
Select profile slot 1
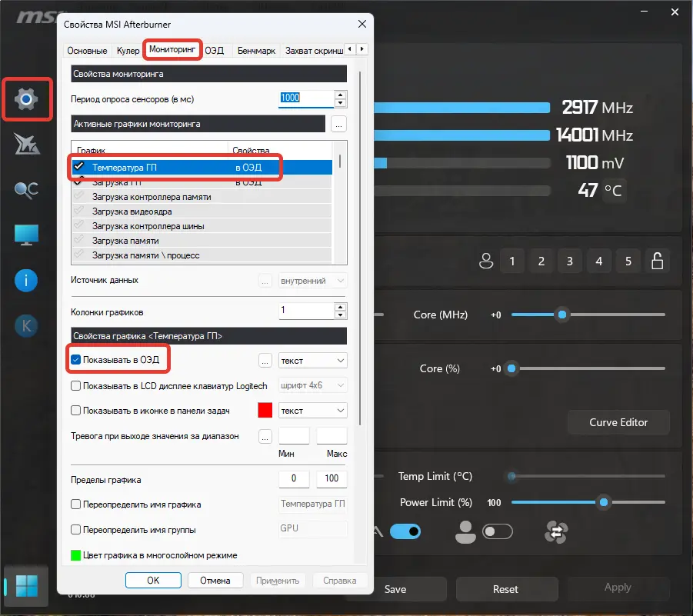(x=511, y=261)
